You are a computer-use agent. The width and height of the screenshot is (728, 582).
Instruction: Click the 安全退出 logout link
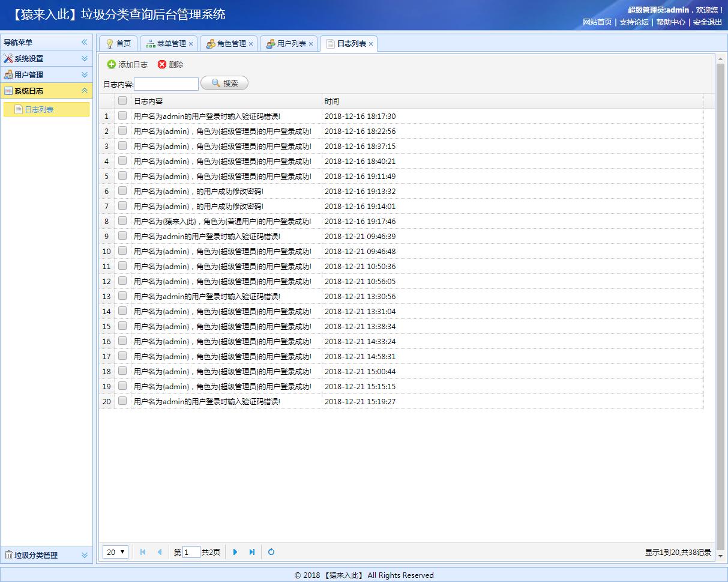(x=706, y=22)
